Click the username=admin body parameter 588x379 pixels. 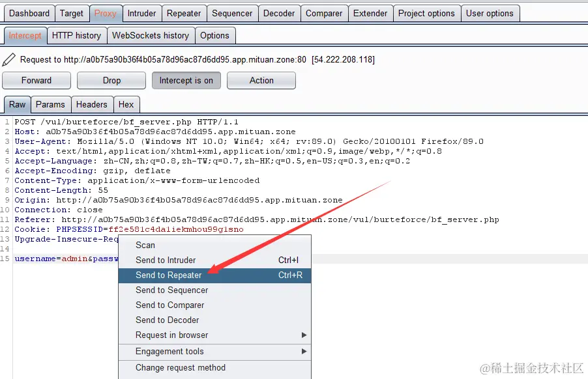[x=51, y=259]
